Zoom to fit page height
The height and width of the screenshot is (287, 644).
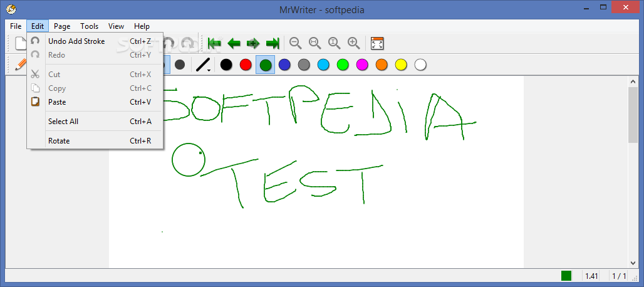[334, 43]
